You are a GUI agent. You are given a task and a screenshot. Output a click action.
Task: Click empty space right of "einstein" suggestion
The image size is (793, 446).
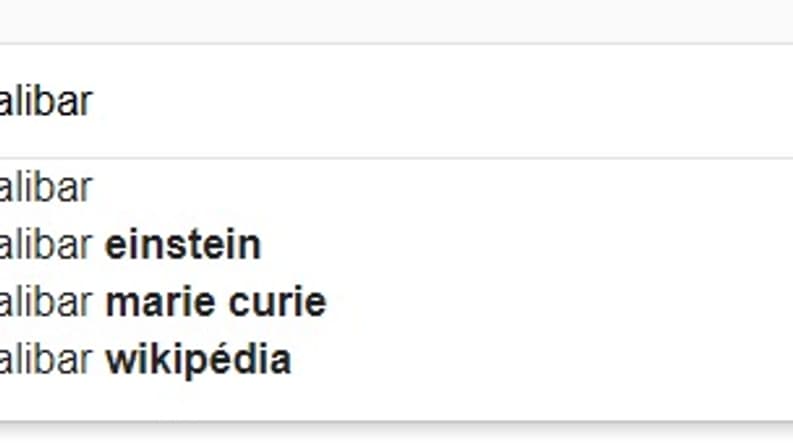click(x=526, y=245)
